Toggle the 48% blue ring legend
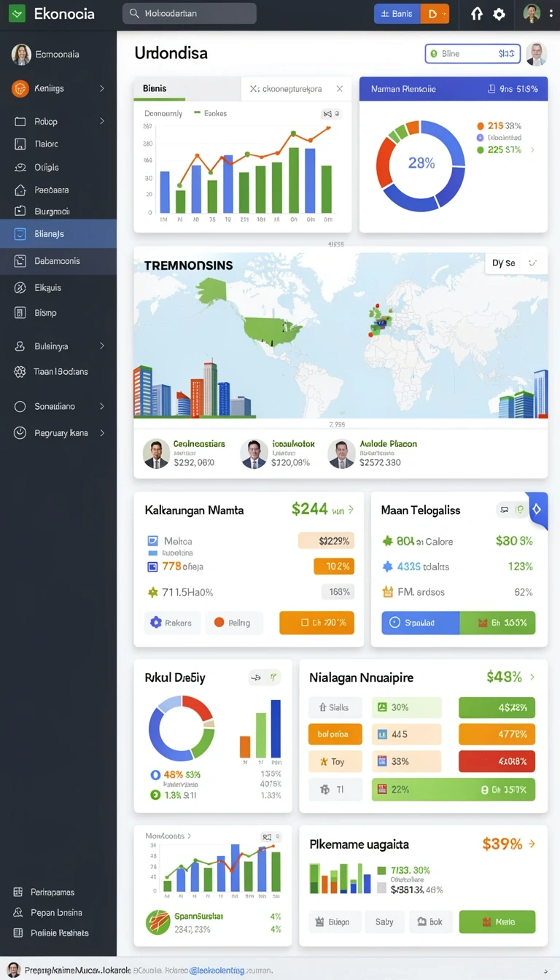 155,775
